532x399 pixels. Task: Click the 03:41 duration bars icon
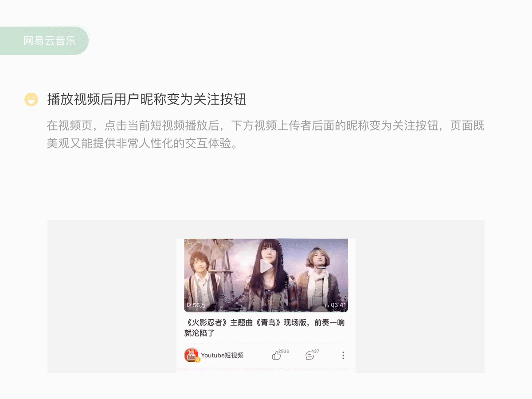pos(327,305)
